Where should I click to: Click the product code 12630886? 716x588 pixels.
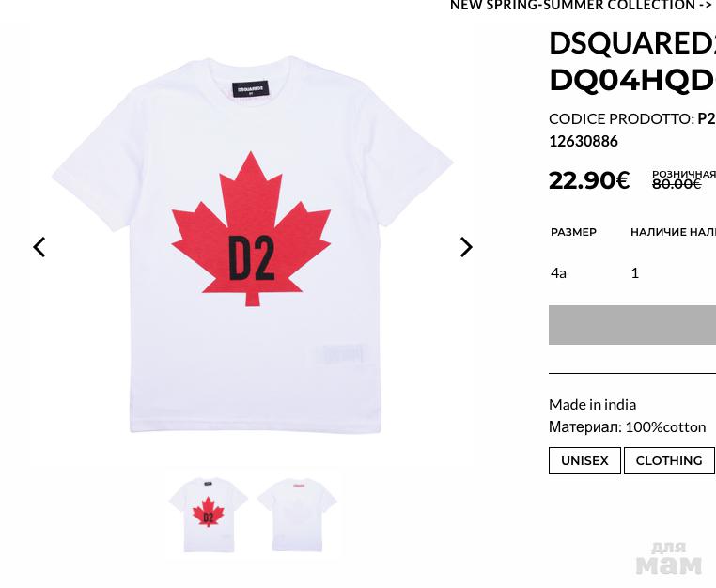[x=584, y=141]
